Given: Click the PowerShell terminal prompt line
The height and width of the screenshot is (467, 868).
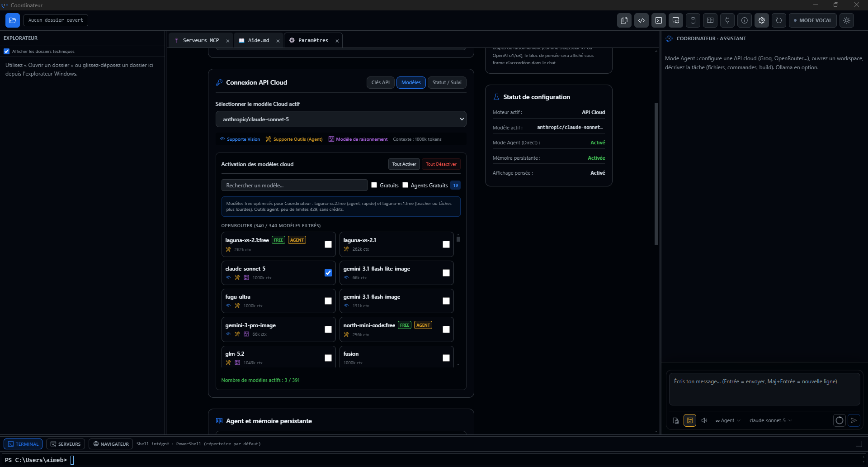Looking at the screenshot, I should coord(434,460).
